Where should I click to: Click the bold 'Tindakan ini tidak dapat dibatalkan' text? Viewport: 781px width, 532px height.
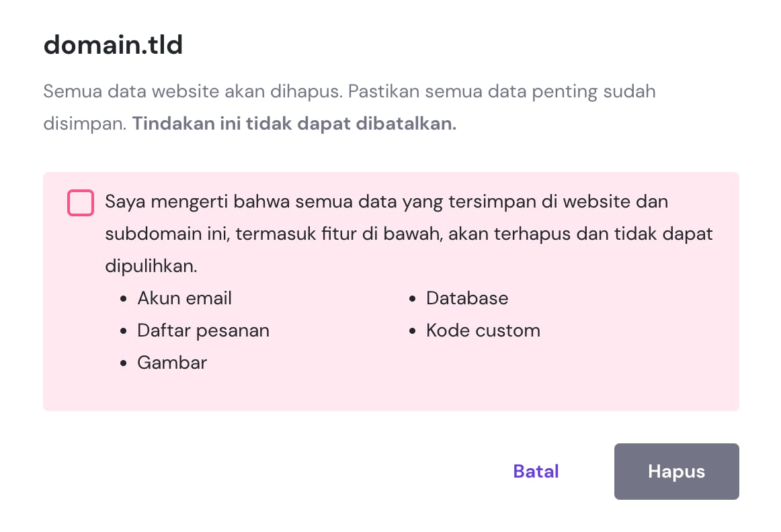[294, 125]
